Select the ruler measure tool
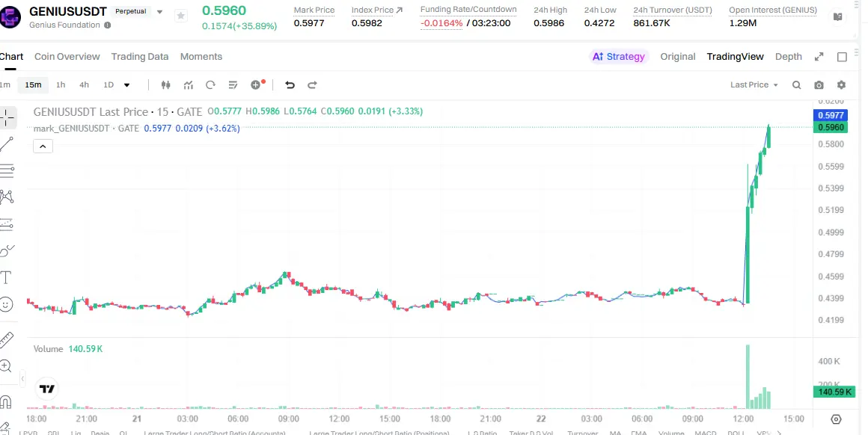Screen dimensions: 868x435 click(6, 339)
